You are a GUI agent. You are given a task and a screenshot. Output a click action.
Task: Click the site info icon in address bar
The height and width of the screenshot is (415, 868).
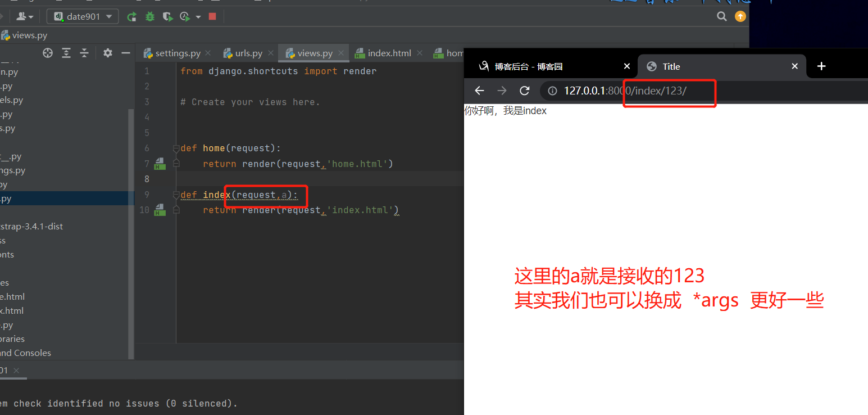(552, 91)
